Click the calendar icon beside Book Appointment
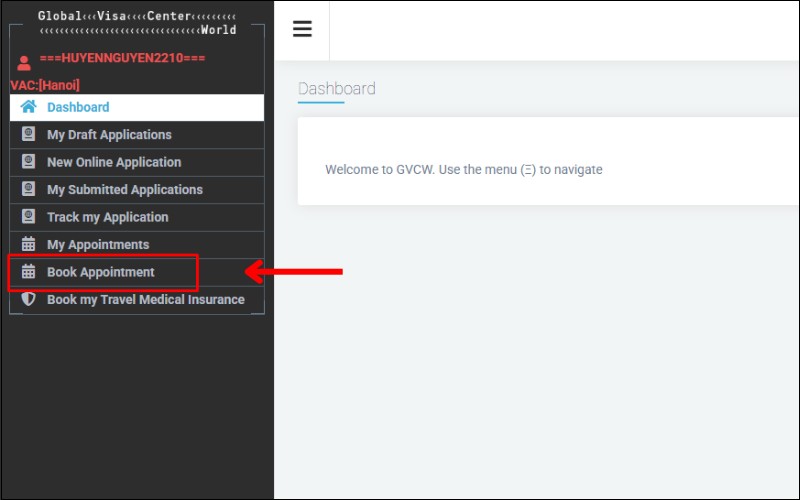This screenshot has height=500, width=800. (x=28, y=272)
